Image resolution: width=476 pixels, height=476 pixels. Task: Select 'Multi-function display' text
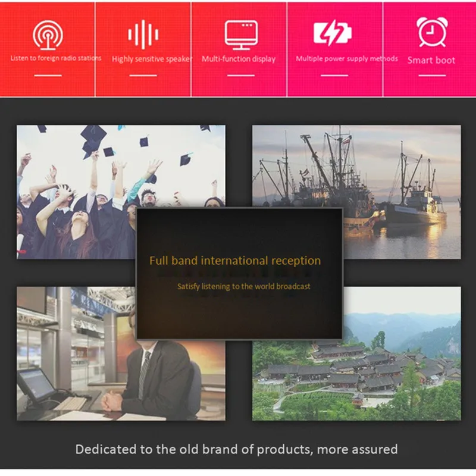pyautogui.click(x=239, y=59)
